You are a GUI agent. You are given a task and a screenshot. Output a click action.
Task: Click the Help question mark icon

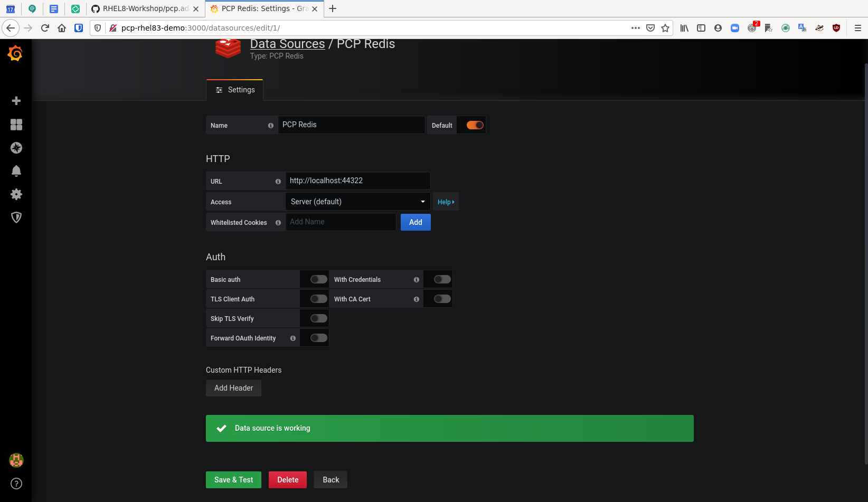[x=16, y=484]
